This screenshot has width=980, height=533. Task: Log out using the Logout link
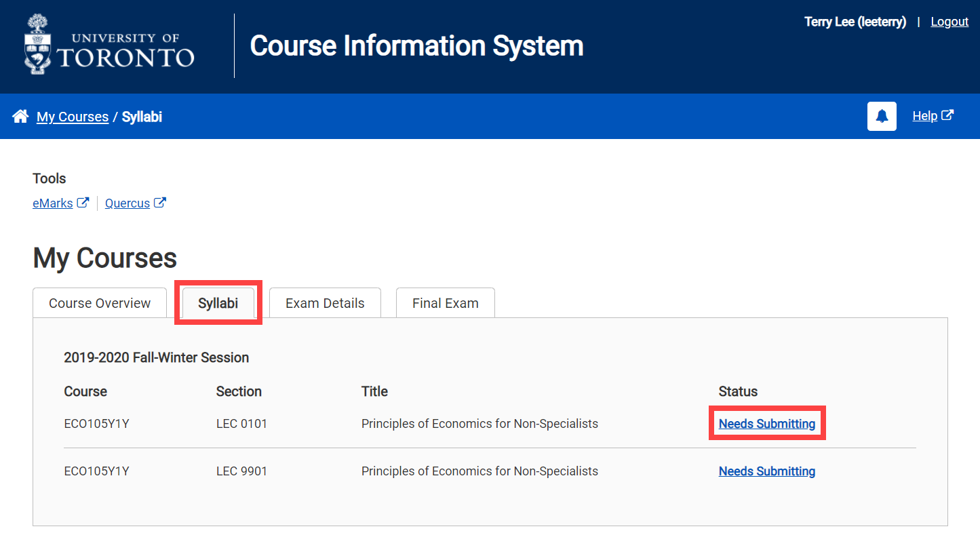(949, 22)
